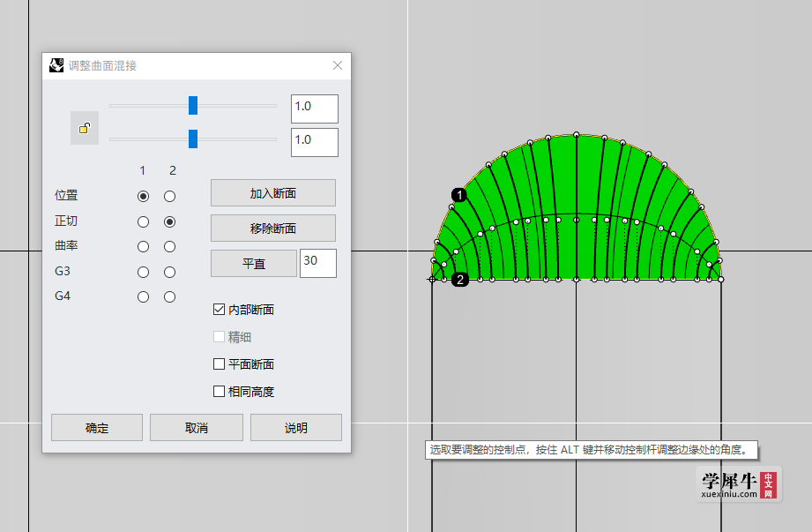
Task: Click the 正切 label
Action: 66,221
